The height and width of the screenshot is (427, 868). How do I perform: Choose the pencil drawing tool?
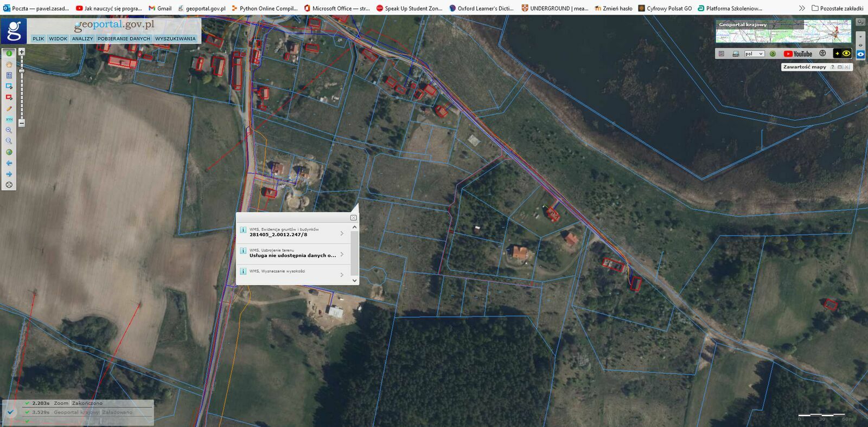[x=9, y=108]
